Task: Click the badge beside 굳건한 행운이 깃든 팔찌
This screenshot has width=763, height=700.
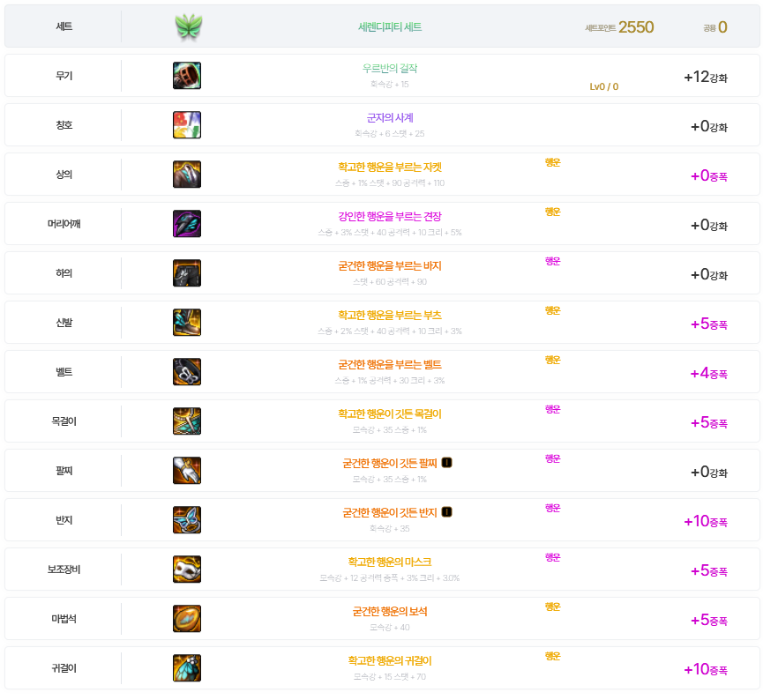Action: click(446, 463)
